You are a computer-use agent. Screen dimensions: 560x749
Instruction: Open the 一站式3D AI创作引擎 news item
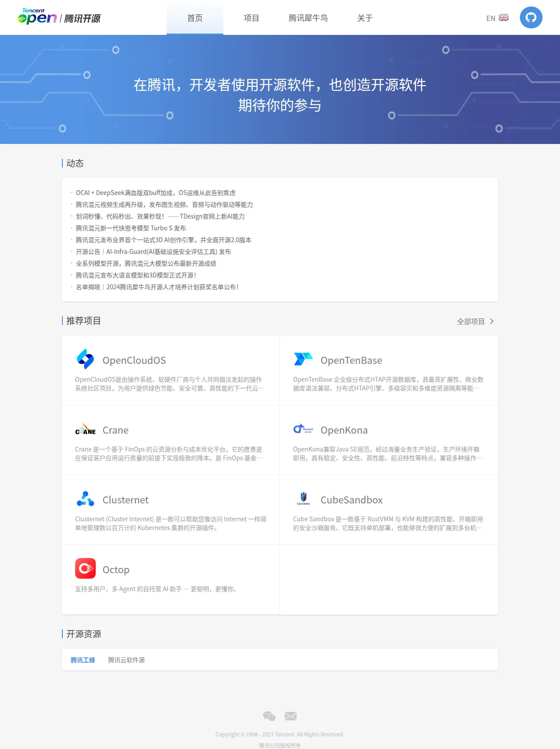(164, 240)
